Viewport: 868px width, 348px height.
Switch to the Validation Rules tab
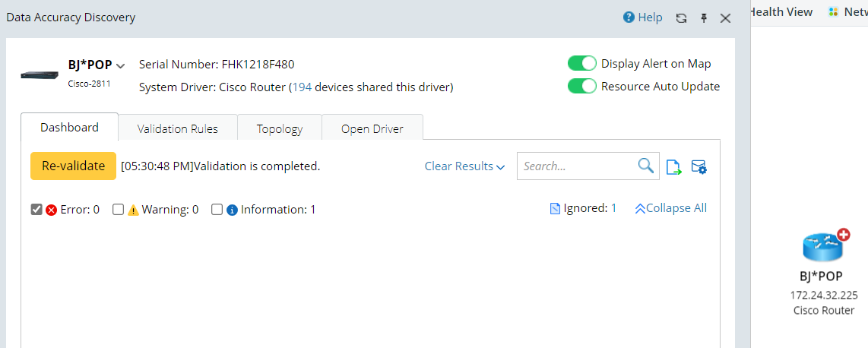178,128
